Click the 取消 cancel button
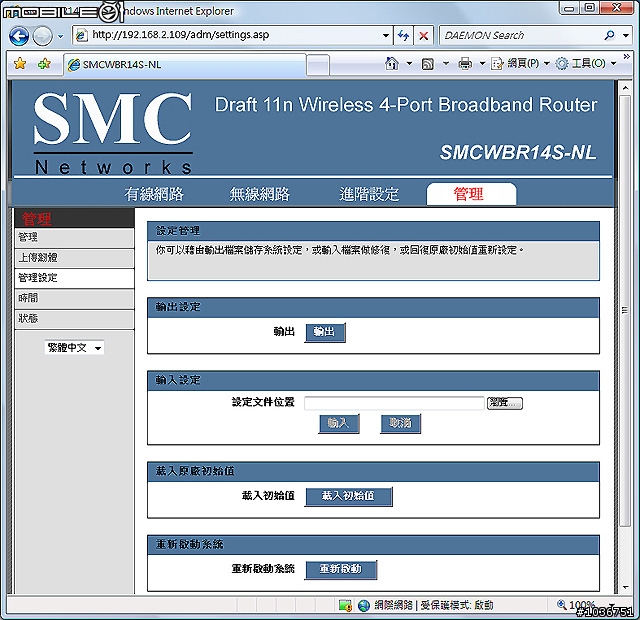This screenshot has height=620, width=640. coord(400,423)
